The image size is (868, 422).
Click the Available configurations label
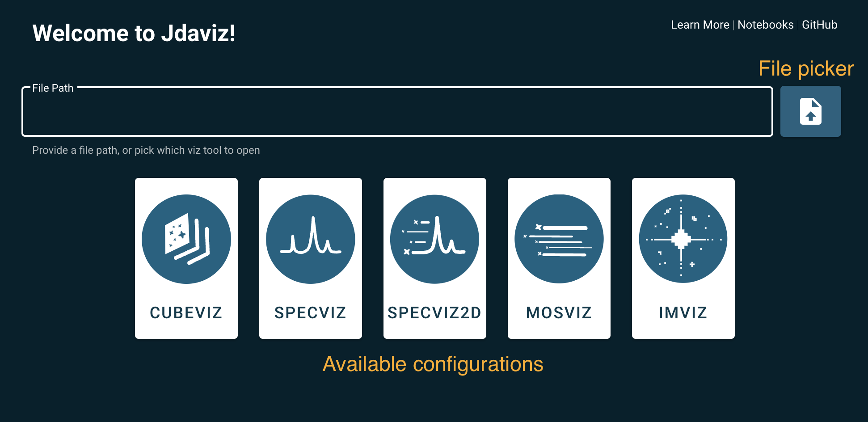pyautogui.click(x=433, y=363)
